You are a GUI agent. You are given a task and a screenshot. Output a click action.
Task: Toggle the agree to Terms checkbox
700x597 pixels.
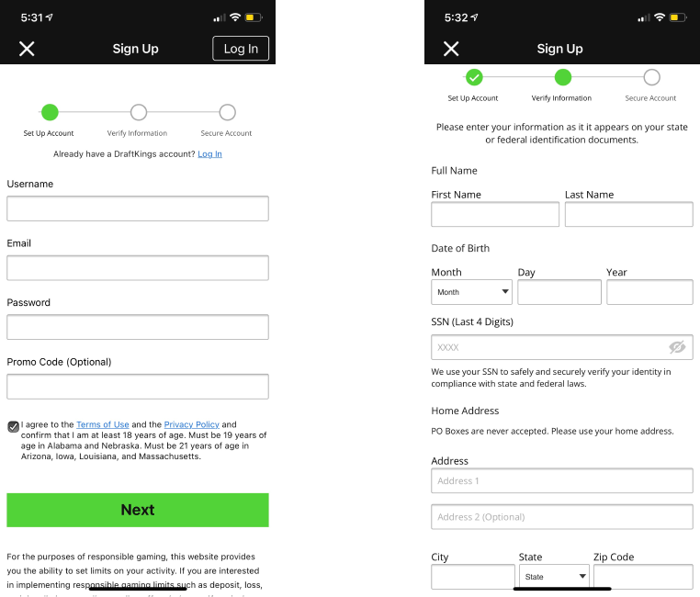(x=14, y=426)
